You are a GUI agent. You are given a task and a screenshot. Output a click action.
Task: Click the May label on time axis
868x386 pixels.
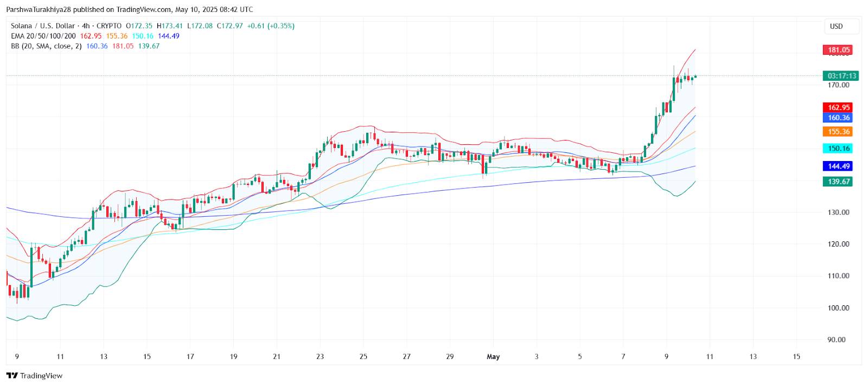[x=493, y=357]
